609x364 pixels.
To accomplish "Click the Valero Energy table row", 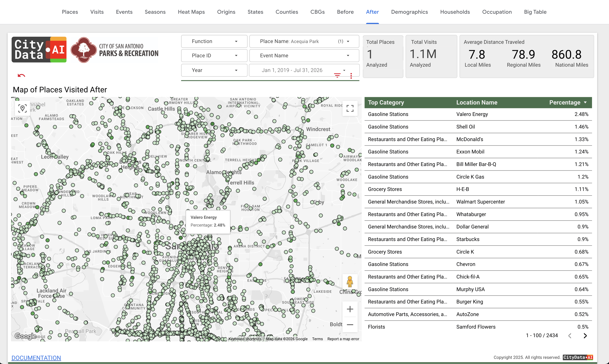I will tap(478, 114).
